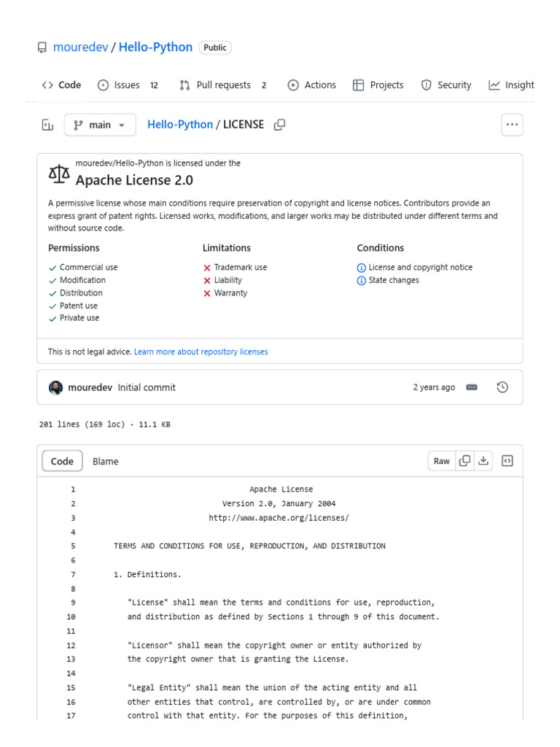Go to Pull requests tab
This screenshot has height=747, width=560.
[x=222, y=85]
